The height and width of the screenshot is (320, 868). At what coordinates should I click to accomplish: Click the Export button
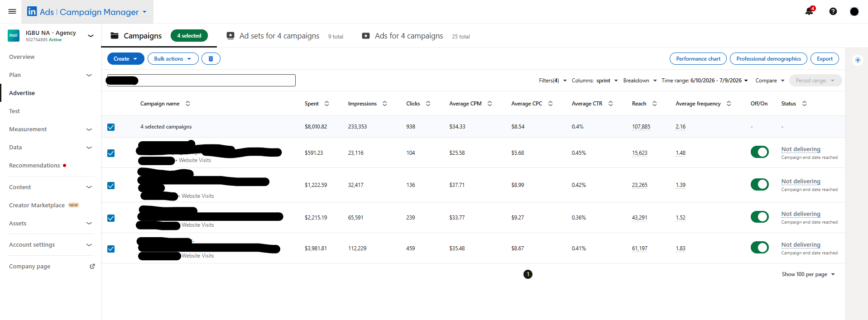click(x=825, y=59)
